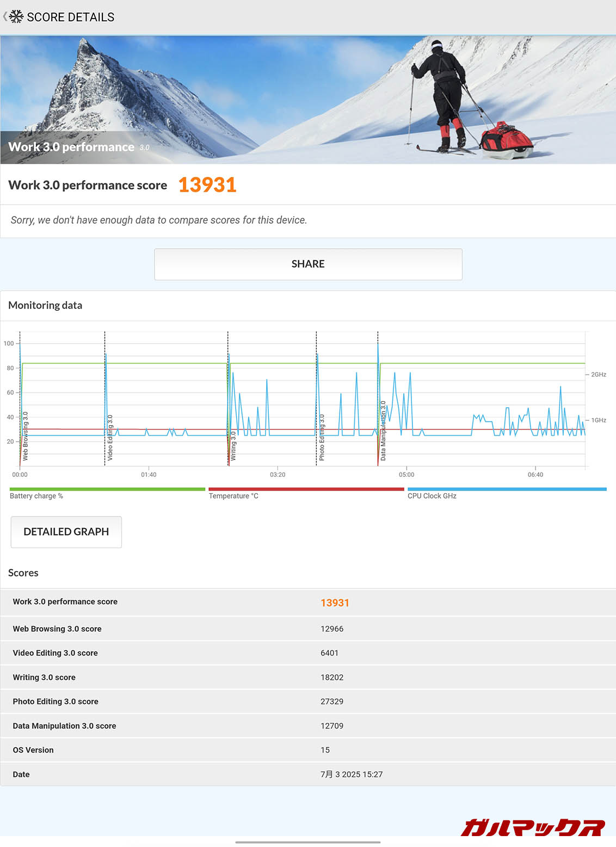
Task: Select the Video Editing 3.0 graph marker
Action: (x=110, y=438)
